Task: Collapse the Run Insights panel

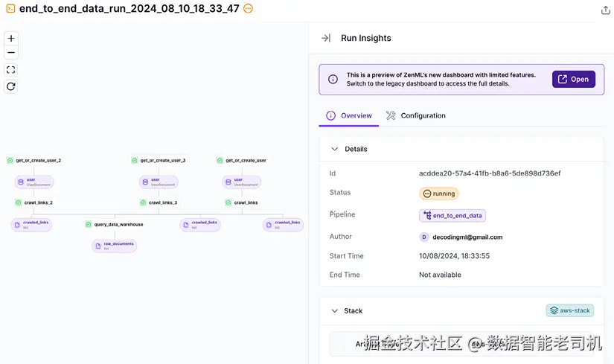Action: [x=326, y=38]
